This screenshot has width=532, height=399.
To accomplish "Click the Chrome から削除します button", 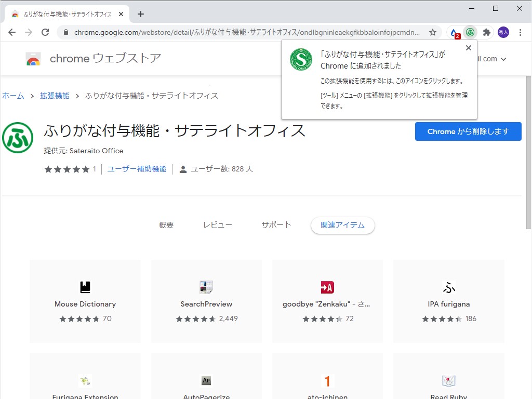I will click(468, 131).
